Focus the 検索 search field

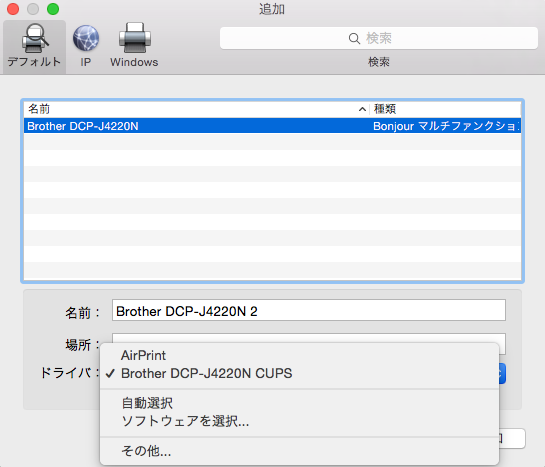[x=379, y=38]
